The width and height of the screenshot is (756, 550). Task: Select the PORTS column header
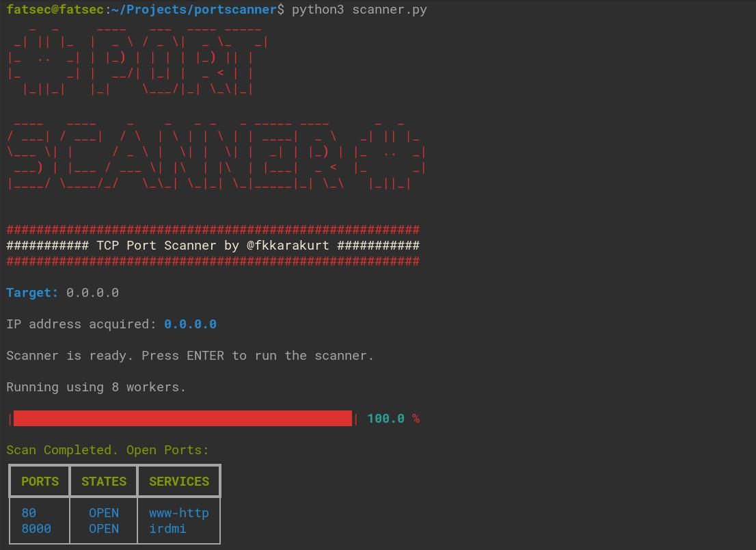tap(40, 481)
